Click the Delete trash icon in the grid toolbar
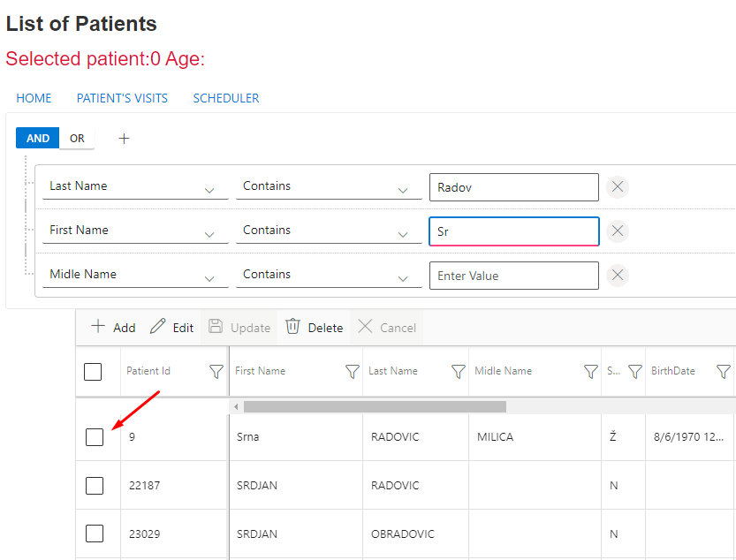 coord(293,327)
